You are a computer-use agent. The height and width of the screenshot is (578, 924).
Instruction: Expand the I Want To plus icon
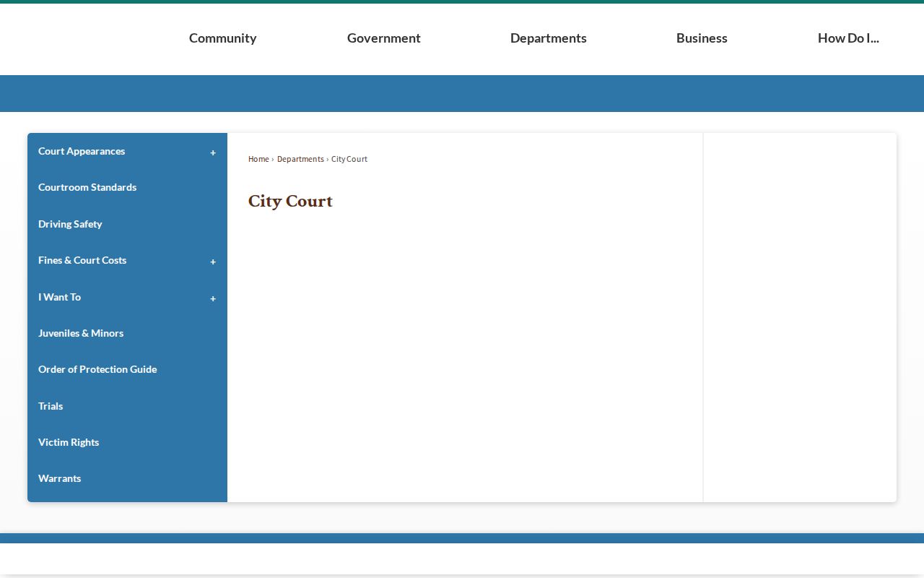213,298
